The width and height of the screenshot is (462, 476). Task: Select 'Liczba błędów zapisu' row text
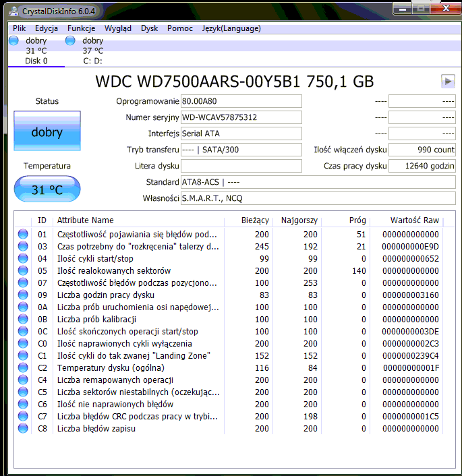pos(96,429)
